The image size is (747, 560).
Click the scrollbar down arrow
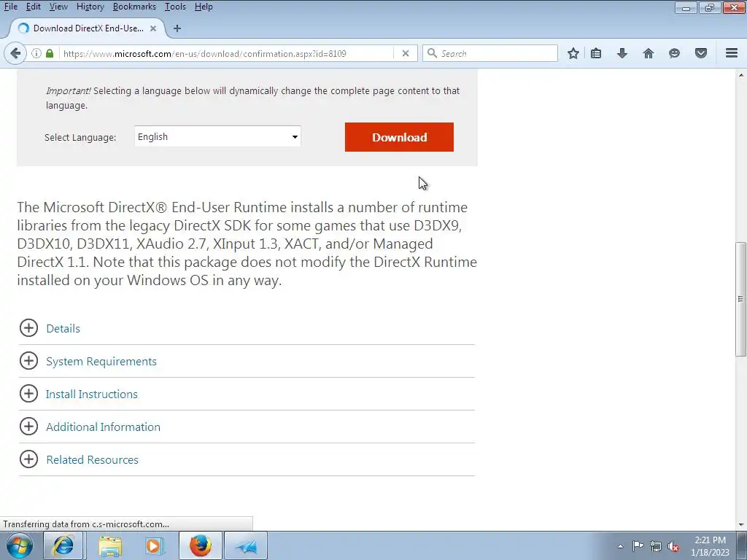click(741, 525)
